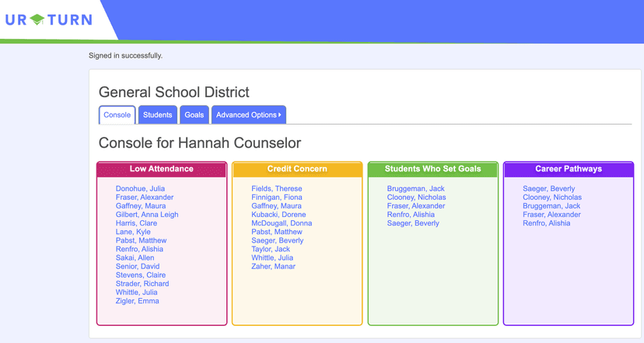
Task: Open Fields, Therese under Credit Concern
Action: click(x=276, y=189)
